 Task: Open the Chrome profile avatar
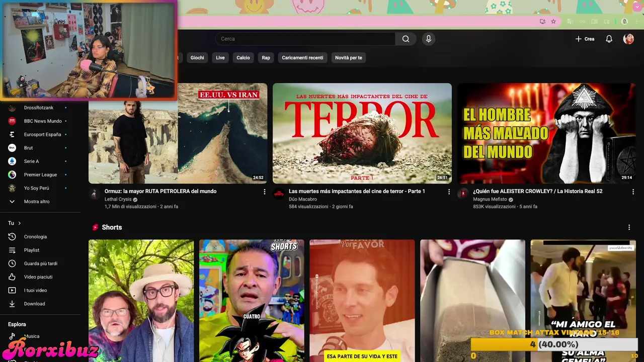pos(624,22)
